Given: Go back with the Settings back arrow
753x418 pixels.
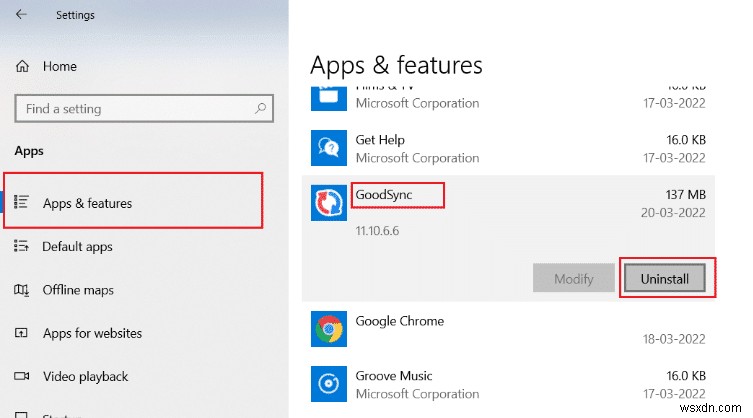Looking at the screenshot, I should click(21, 14).
